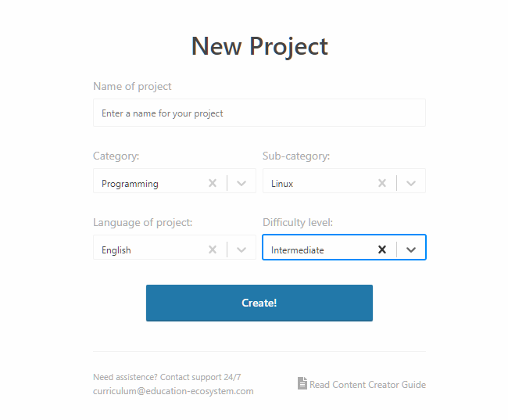This screenshot has width=508, height=420.
Task: Click the document icon beside Content Creator Guide
Action: pyautogui.click(x=302, y=383)
